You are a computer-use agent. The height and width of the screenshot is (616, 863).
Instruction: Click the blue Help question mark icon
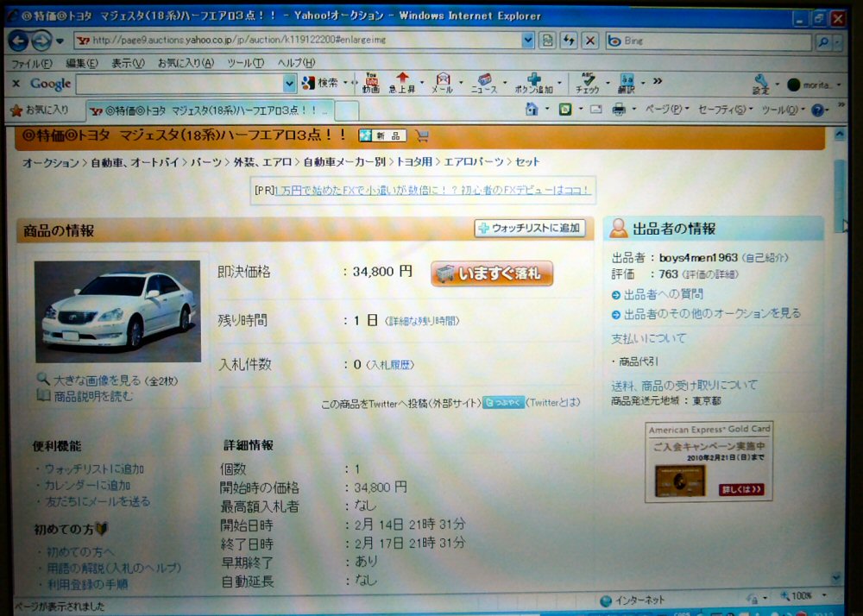tap(818, 110)
